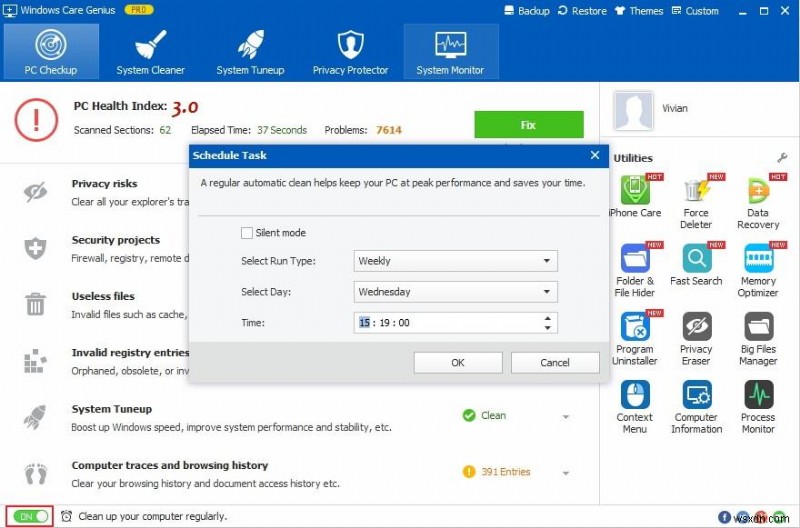The height and width of the screenshot is (528, 800).
Task: Open the Computer Information utility
Action: pyautogui.click(x=696, y=406)
